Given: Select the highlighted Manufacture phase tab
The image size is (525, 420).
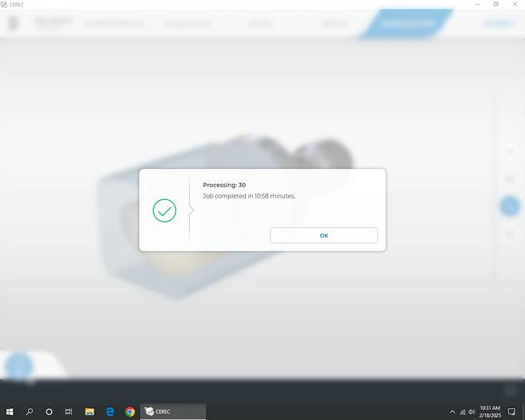Looking at the screenshot, I should pos(407,23).
